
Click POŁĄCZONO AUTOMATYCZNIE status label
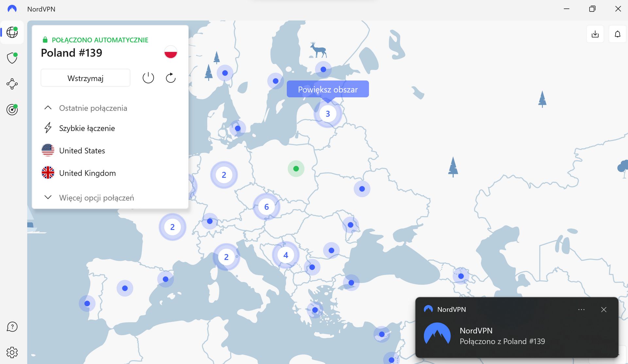100,40
